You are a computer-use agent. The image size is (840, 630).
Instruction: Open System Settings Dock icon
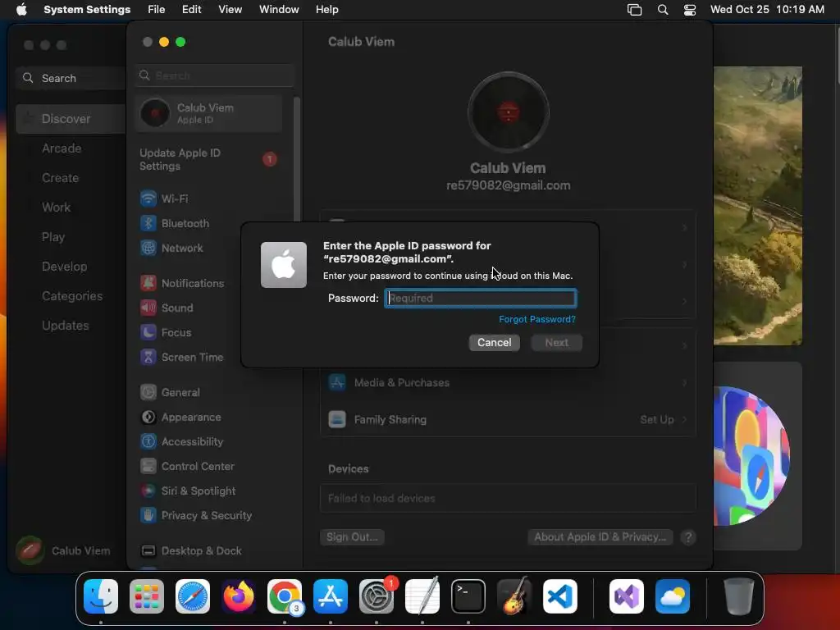pyautogui.click(x=377, y=596)
